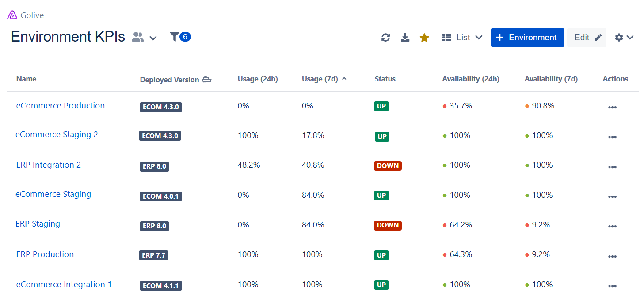
Task: Open actions menu for eCommerce Integration 1
Action: point(612,286)
